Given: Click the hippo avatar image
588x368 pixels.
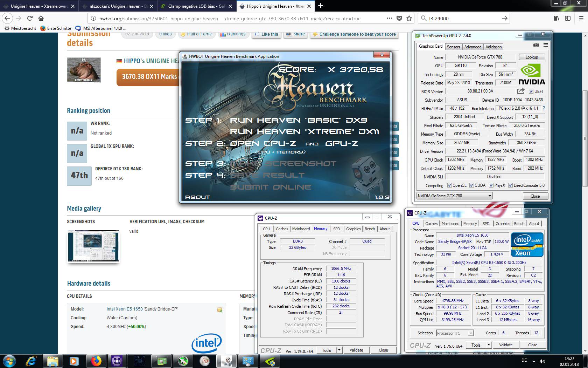Looking at the screenshot, I should point(84,70).
